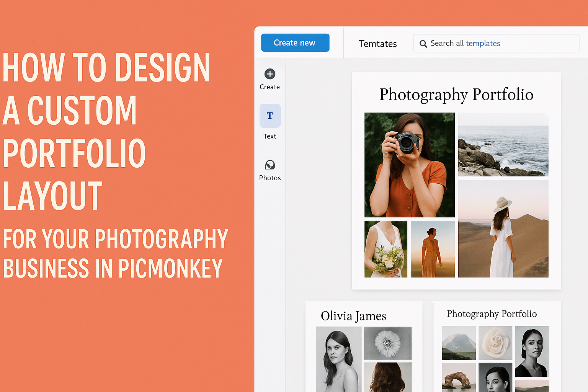Click the Create new button
This screenshot has width=588, height=392.
(x=295, y=42)
